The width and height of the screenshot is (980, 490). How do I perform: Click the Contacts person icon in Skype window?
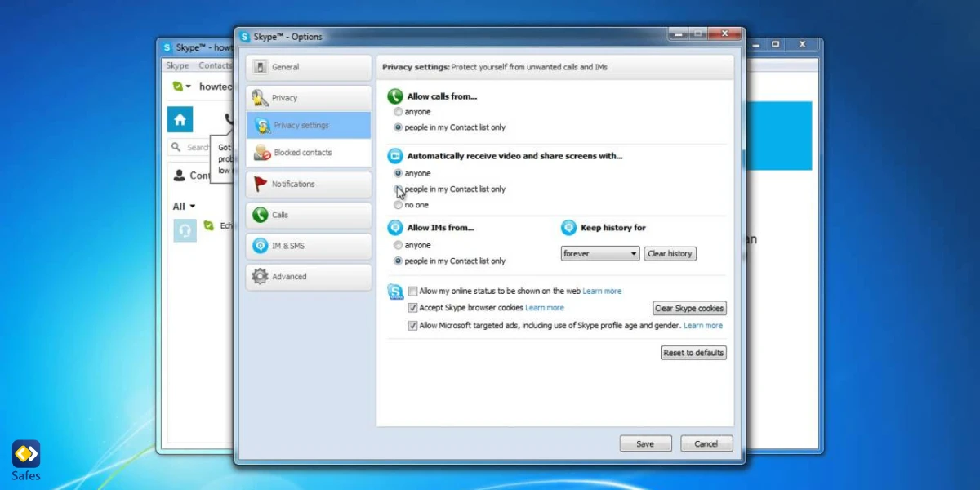click(x=180, y=176)
